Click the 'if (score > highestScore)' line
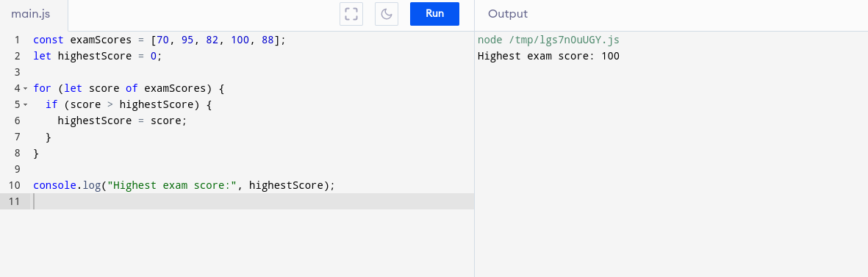 [129, 104]
